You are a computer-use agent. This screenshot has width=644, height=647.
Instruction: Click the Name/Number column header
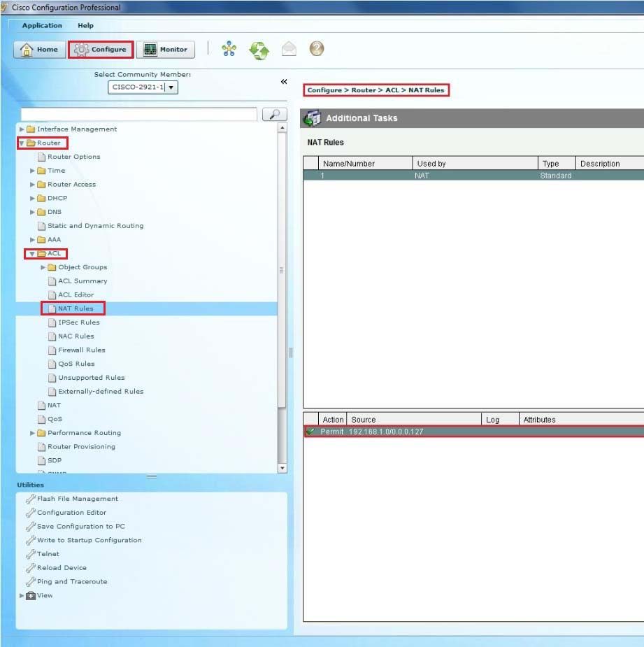pos(365,164)
